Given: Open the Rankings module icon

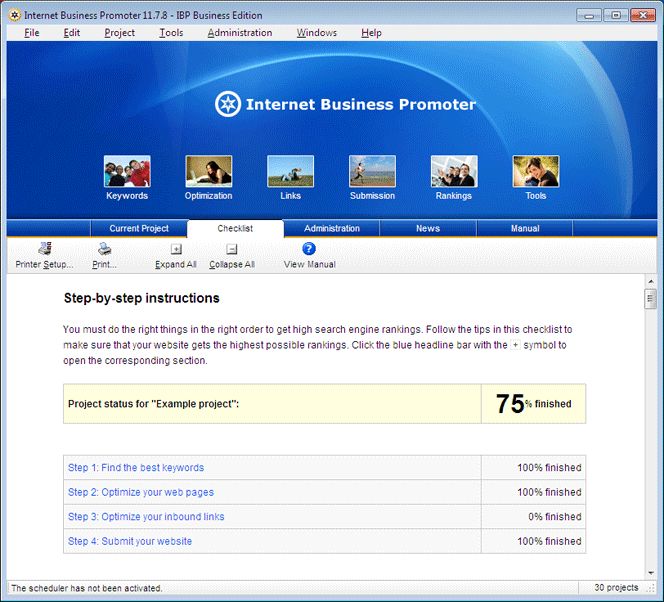Looking at the screenshot, I should tap(454, 171).
